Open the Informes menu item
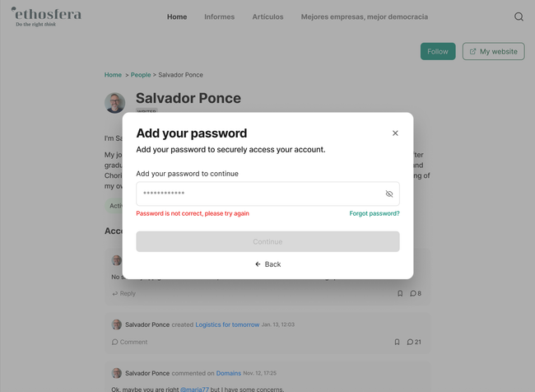 coord(219,16)
